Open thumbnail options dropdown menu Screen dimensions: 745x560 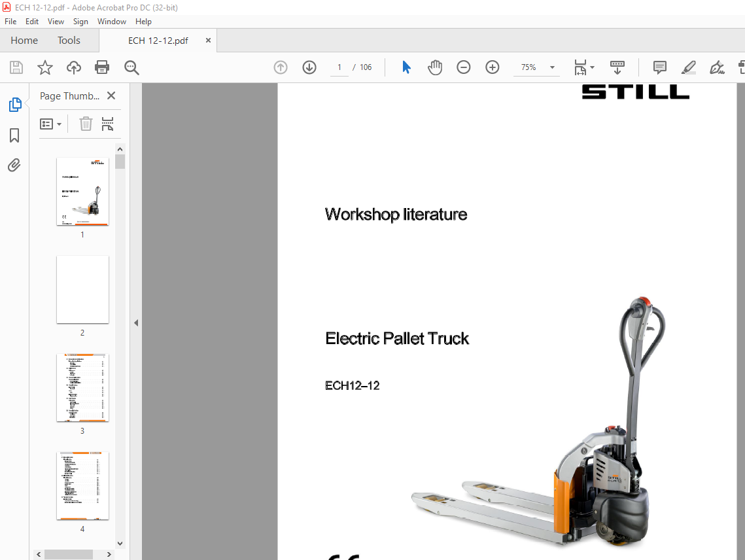point(51,124)
